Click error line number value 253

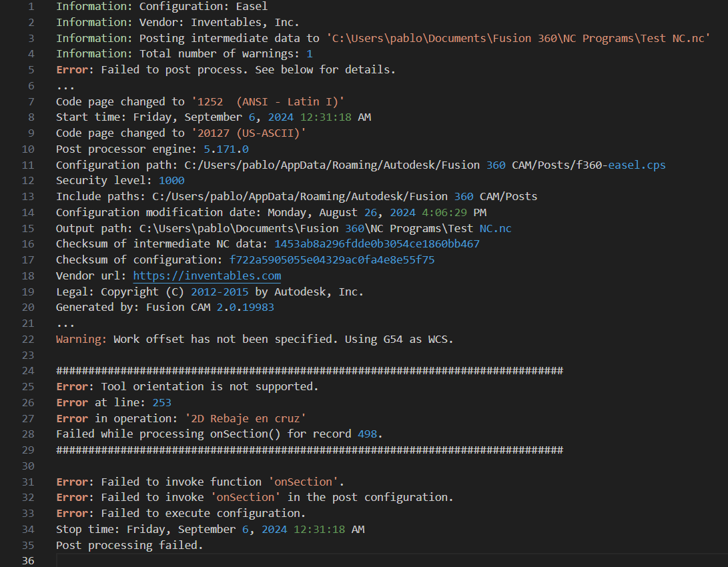(162, 402)
